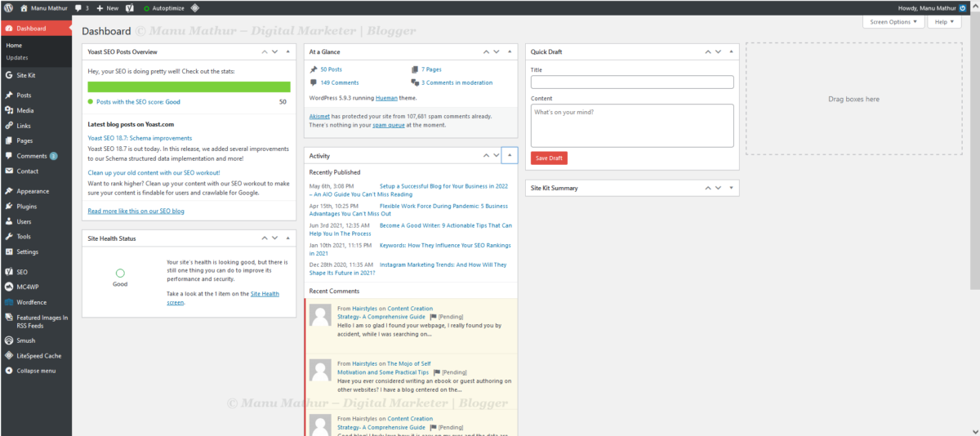Click the diamond icon after Autoptimize
Image resolution: width=980 pixels, height=436 pixels.
[194, 7]
